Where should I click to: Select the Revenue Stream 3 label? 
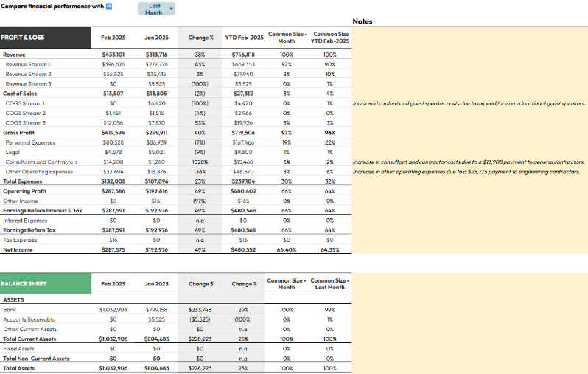pyautogui.click(x=29, y=84)
